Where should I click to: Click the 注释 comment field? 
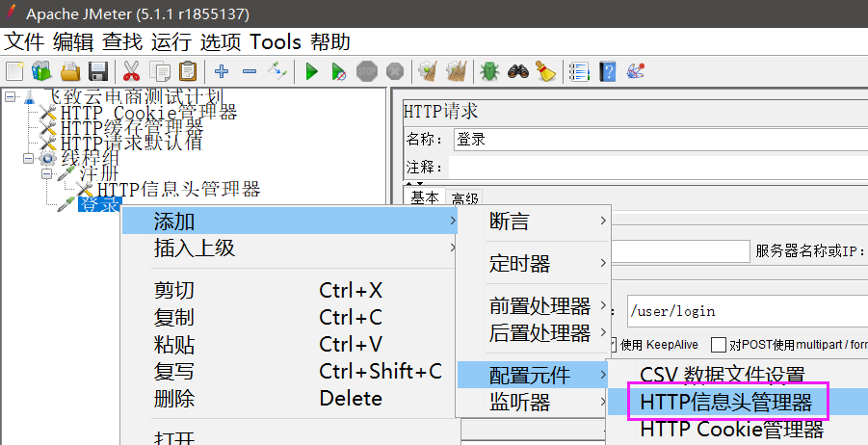(658, 168)
